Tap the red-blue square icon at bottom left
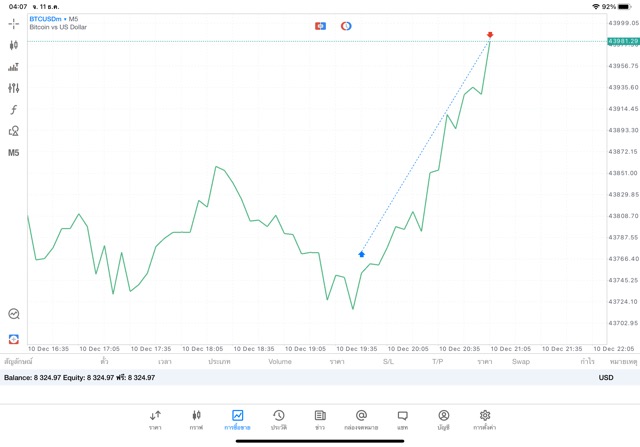Viewport: 640px width, 447px height. pos(14,339)
